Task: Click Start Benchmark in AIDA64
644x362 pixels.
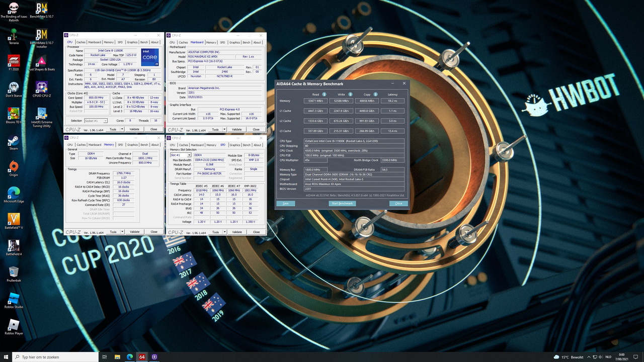Action: coord(342,204)
